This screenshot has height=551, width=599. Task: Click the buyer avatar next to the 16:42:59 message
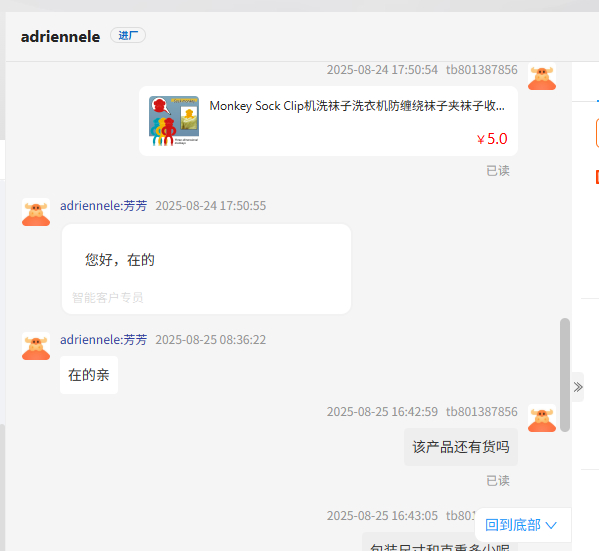pyautogui.click(x=542, y=418)
